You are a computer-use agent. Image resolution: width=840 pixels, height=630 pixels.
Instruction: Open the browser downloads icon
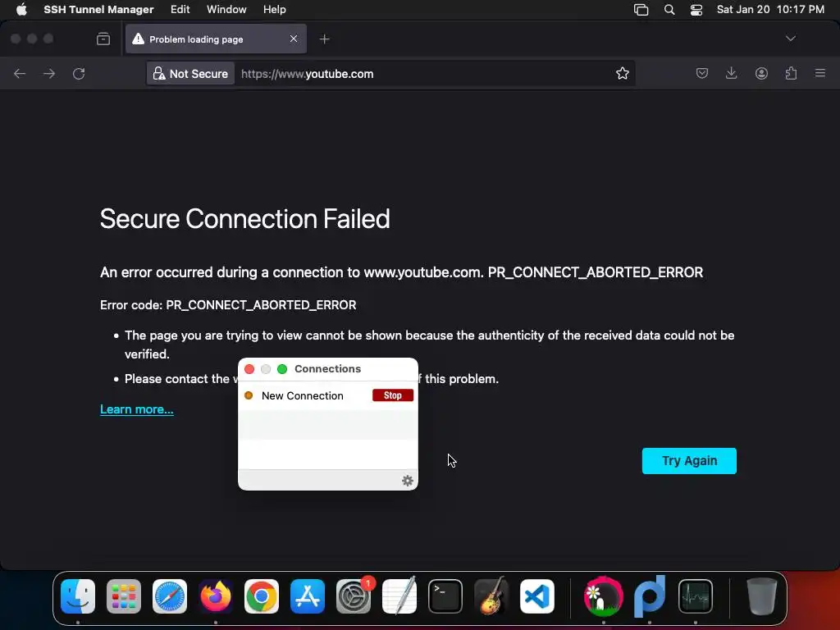(x=732, y=74)
